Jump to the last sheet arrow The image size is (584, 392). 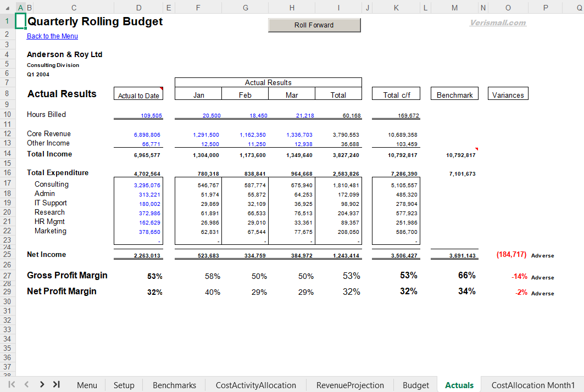[x=56, y=385]
